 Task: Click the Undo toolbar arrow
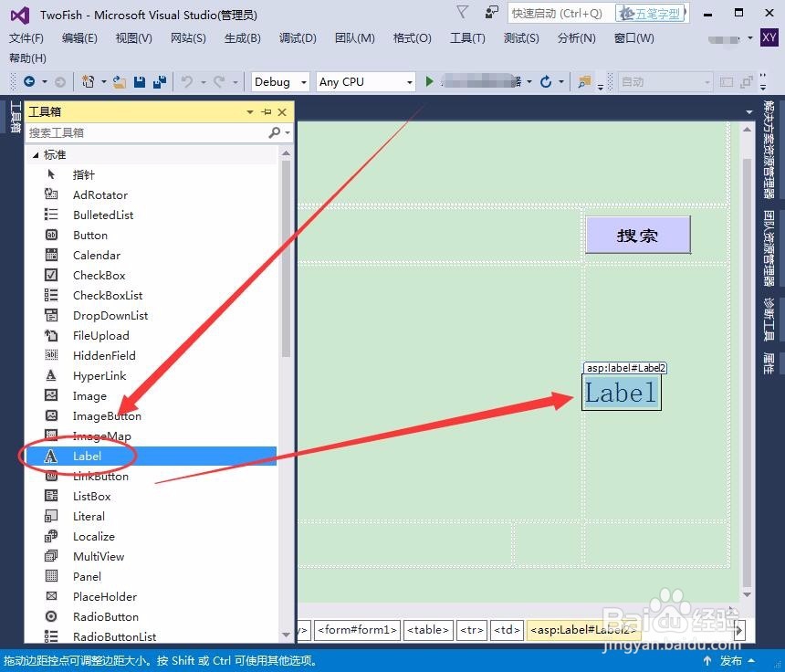(x=187, y=81)
